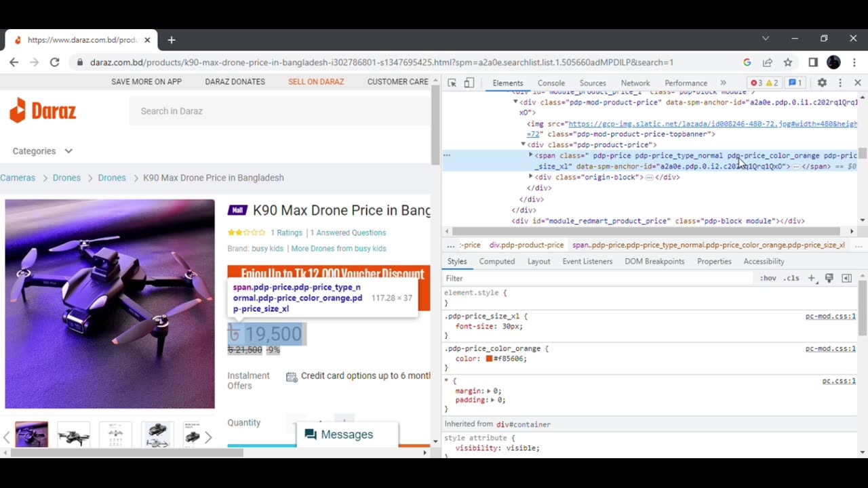Open the #f85606 color swatch picker
868x488 pixels.
[489, 359]
